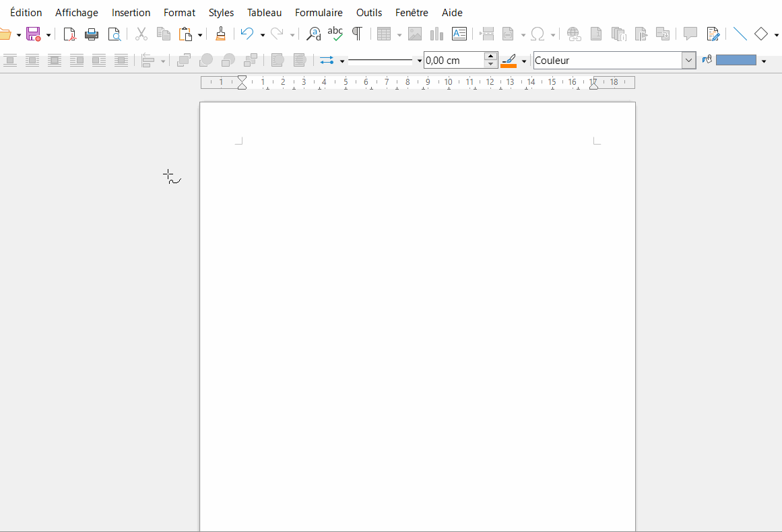Click the Insert Comment speech bubble icon

coord(690,34)
